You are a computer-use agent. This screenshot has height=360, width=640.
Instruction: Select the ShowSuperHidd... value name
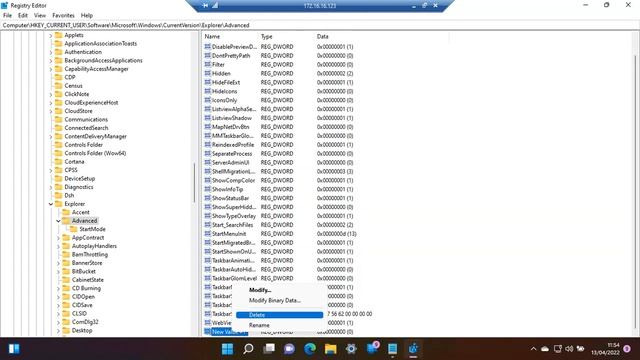point(234,207)
